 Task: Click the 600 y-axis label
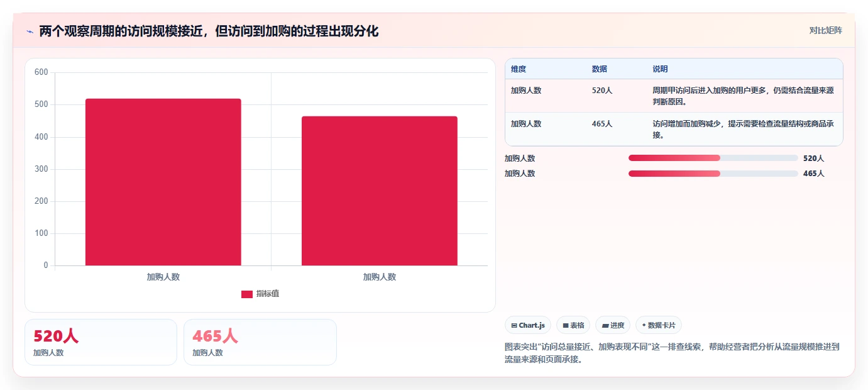click(x=41, y=72)
